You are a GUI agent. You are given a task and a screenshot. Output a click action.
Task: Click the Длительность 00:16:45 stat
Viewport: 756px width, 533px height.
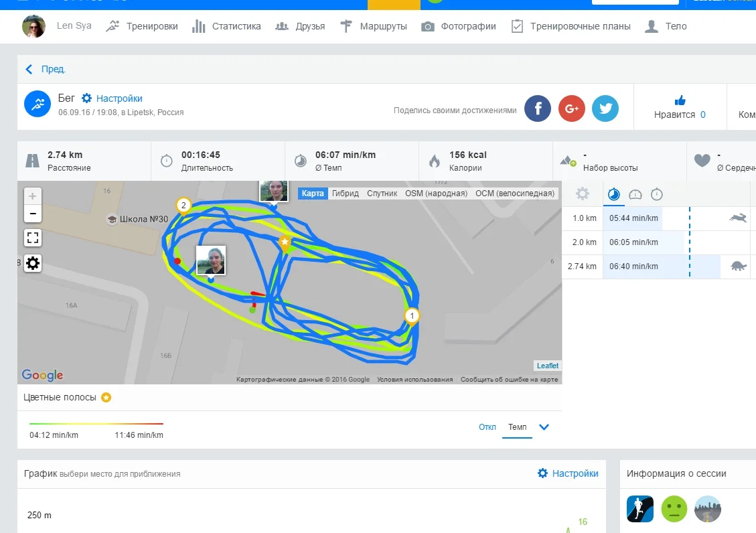pos(218,161)
